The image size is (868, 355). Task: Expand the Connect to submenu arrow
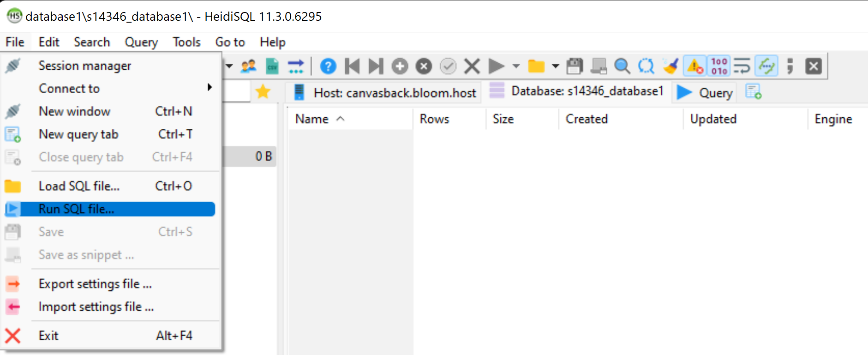pyautogui.click(x=210, y=88)
